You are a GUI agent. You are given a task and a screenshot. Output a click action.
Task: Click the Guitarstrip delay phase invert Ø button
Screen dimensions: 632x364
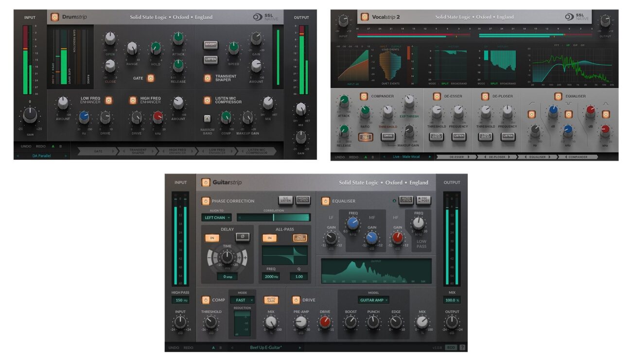pyautogui.click(x=243, y=237)
